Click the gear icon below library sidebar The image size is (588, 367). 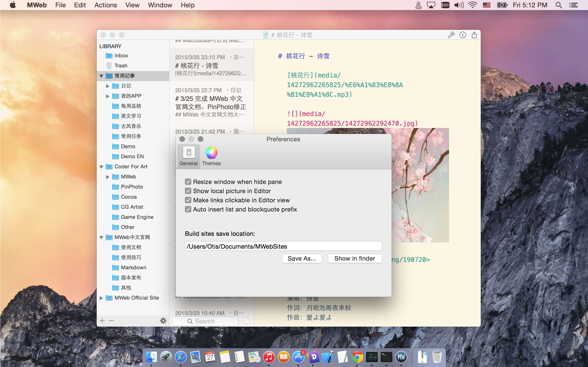[x=163, y=321]
